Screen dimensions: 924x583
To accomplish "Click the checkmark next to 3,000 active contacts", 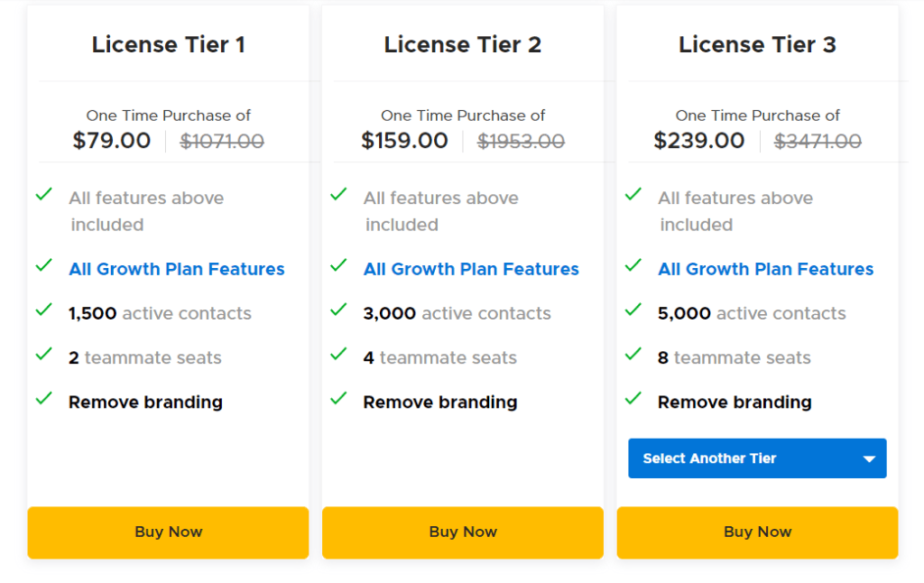I will (x=338, y=310).
